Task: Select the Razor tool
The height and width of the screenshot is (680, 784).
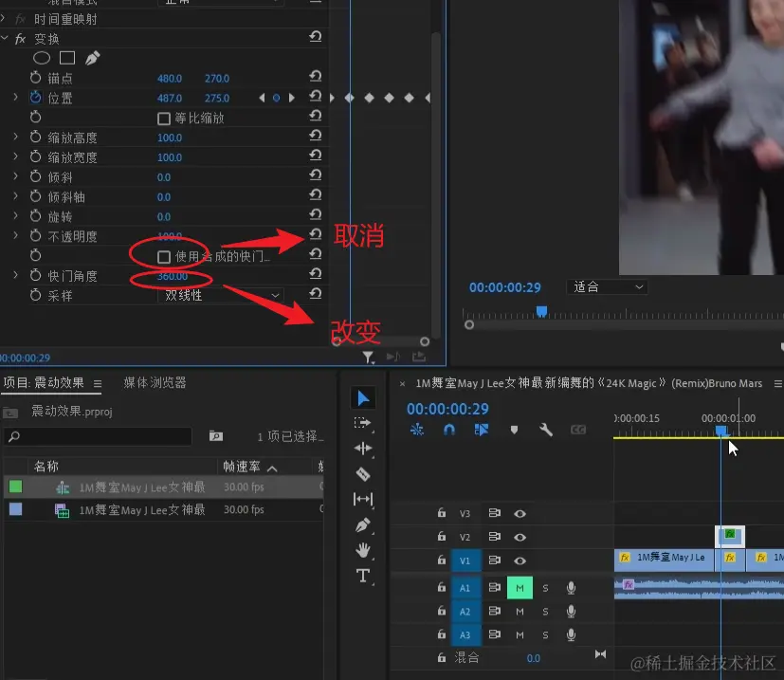Action: pos(363,474)
